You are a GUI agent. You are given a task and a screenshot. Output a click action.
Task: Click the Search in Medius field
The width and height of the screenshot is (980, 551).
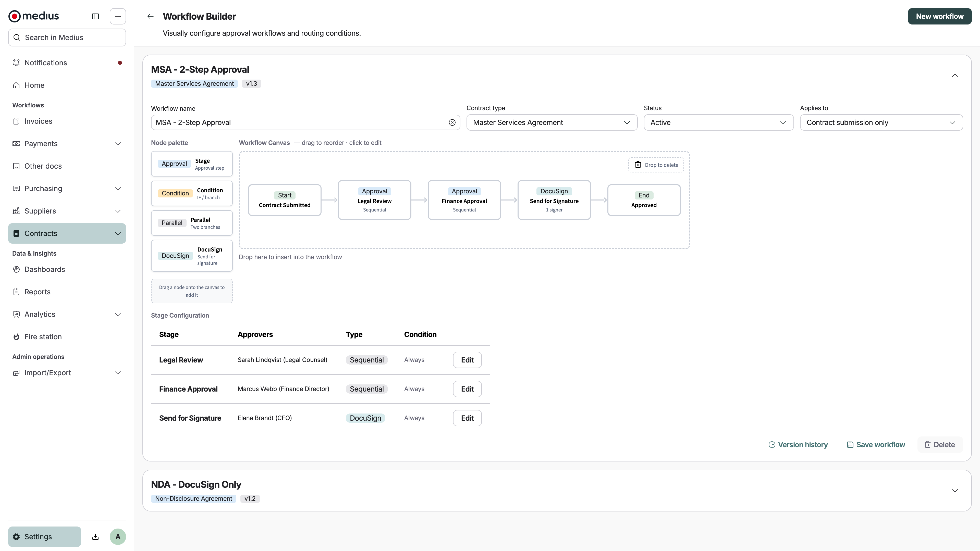pyautogui.click(x=67, y=38)
